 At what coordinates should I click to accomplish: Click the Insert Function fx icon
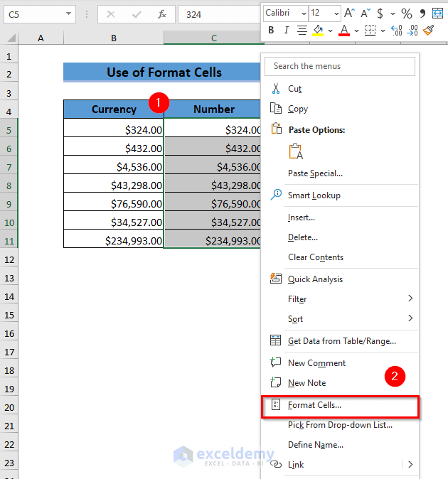click(x=162, y=14)
